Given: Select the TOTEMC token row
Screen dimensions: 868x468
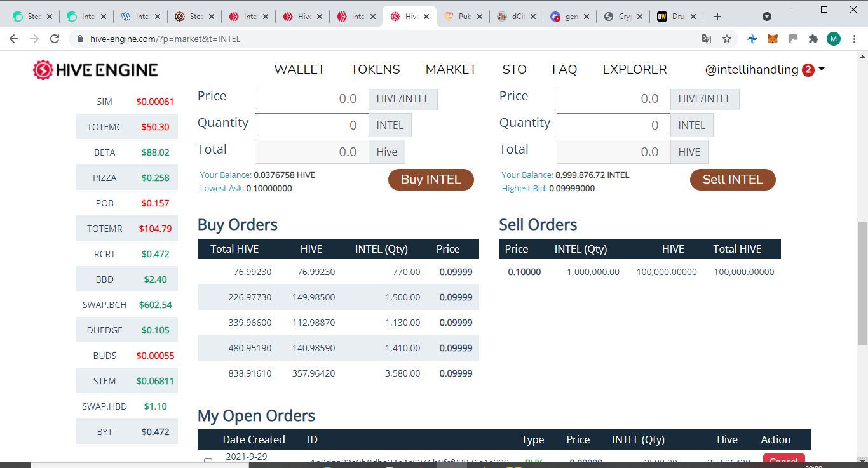Looking at the screenshot, I should coord(127,127).
